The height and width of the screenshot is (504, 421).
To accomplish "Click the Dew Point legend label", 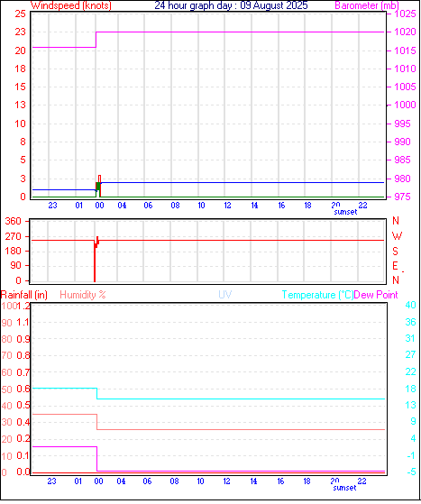I will pos(376,295).
